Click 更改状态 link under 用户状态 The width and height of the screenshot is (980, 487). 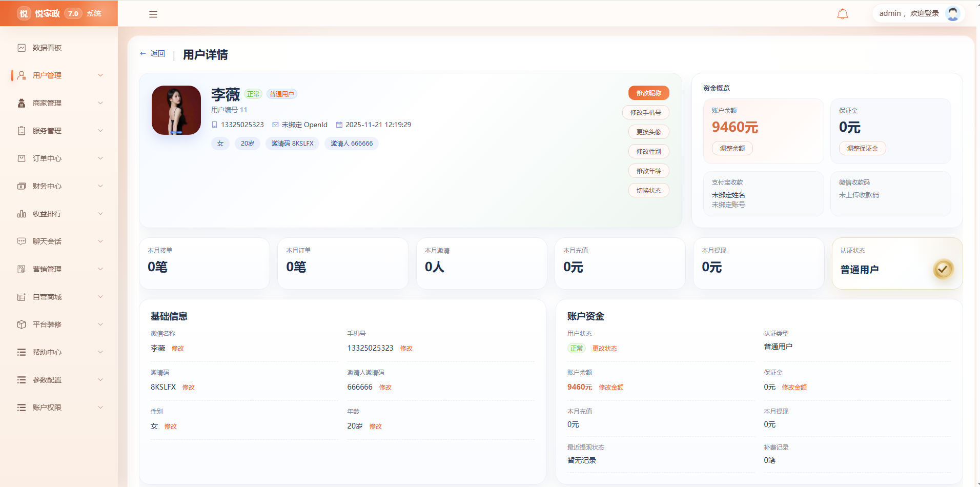(605, 349)
